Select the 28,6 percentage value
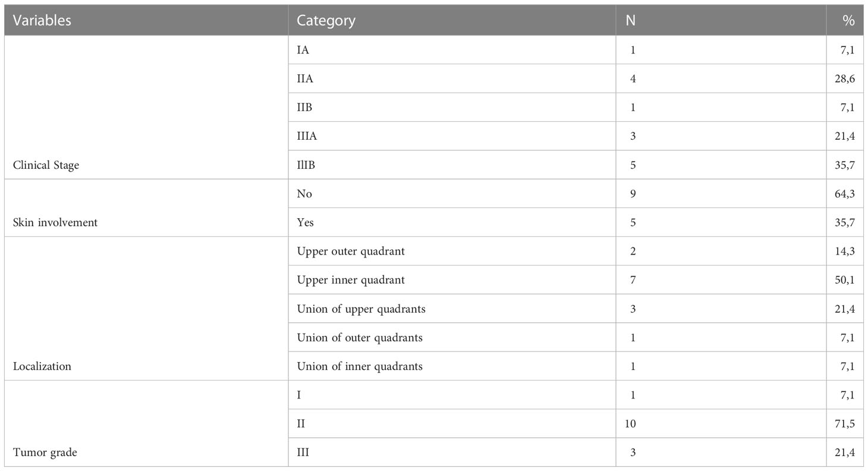This screenshot has width=868, height=471. [844, 78]
